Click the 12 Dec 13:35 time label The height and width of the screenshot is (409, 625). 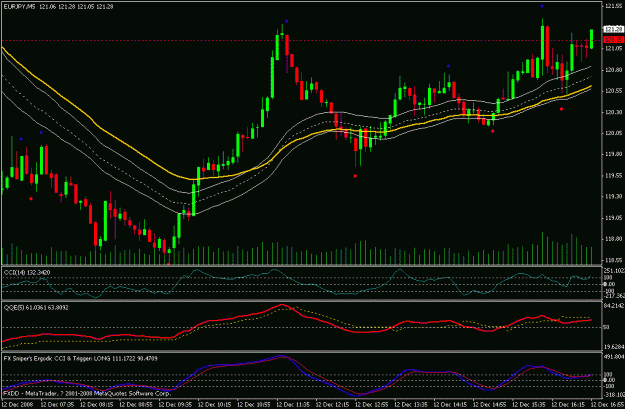click(411, 404)
